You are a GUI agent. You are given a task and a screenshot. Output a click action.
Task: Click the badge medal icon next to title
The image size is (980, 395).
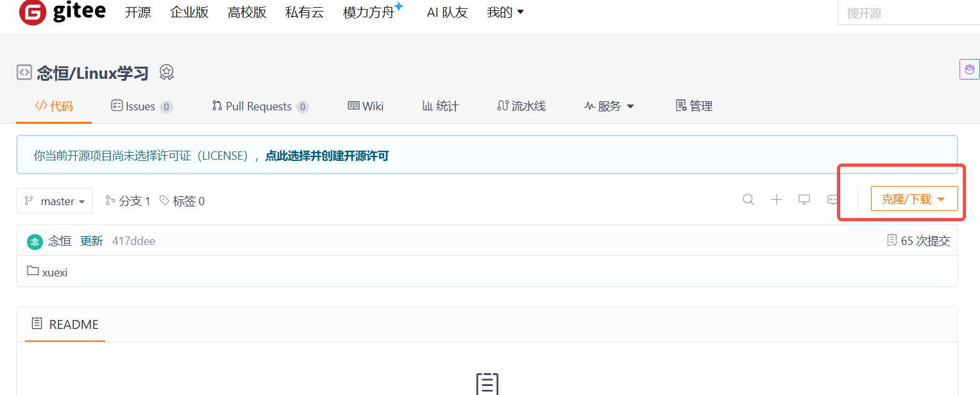(x=167, y=72)
